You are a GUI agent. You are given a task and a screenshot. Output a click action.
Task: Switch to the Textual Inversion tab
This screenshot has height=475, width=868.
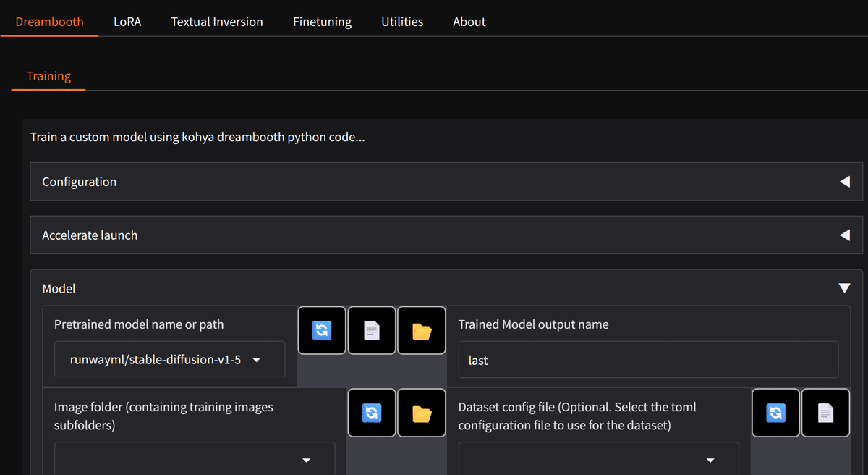click(x=217, y=22)
